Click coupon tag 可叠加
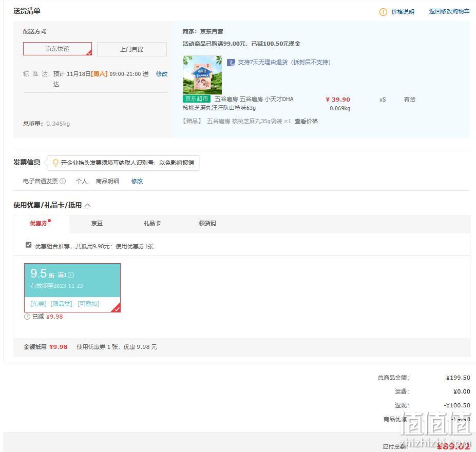The width and height of the screenshot is (476, 452). click(88, 304)
